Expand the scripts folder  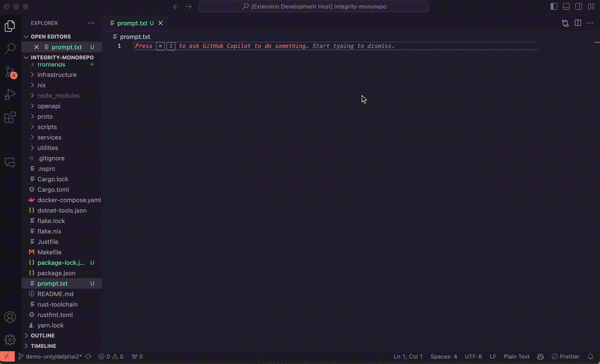pyautogui.click(x=61, y=127)
